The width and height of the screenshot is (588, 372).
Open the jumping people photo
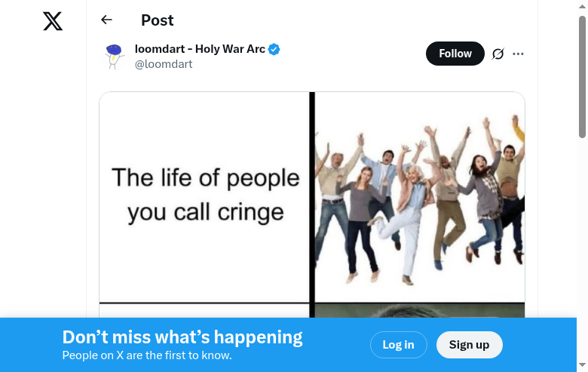click(419, 196)
